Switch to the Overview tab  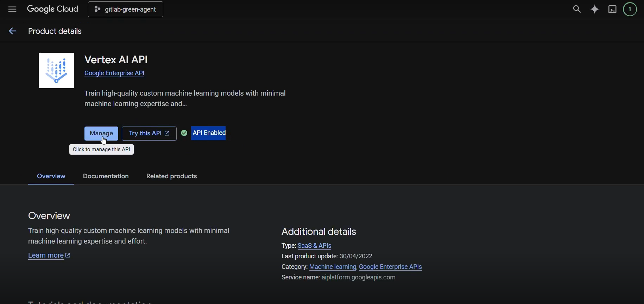click(51, 176)
